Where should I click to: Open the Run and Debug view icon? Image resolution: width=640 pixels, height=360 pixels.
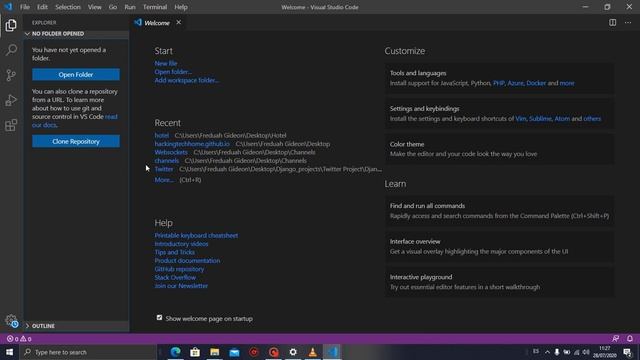[x=11, y=100]
